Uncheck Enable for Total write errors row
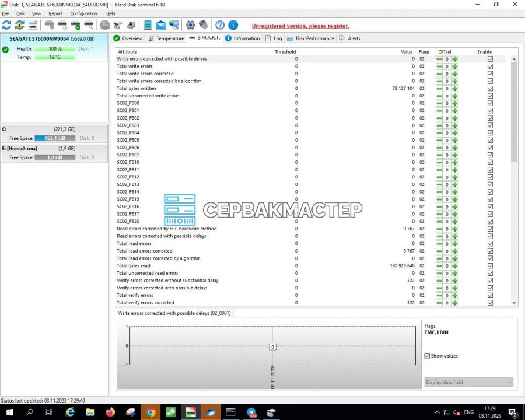 pos(490,66)
